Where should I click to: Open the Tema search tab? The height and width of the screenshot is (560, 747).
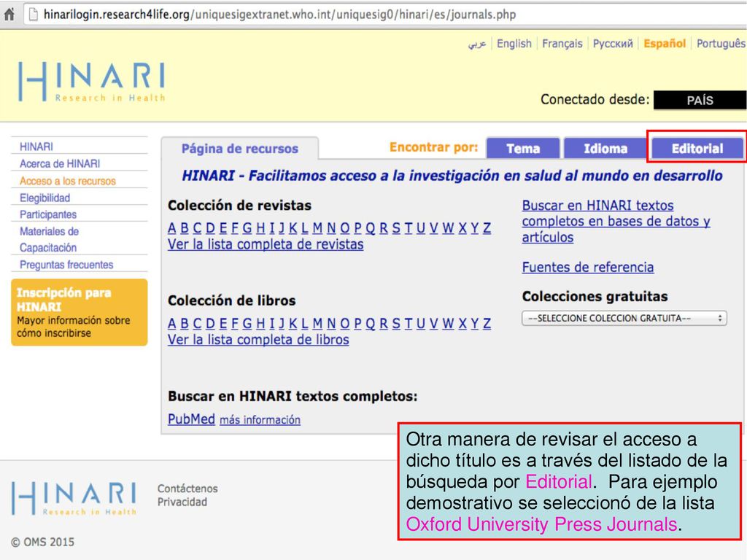(x=522, y=148)
